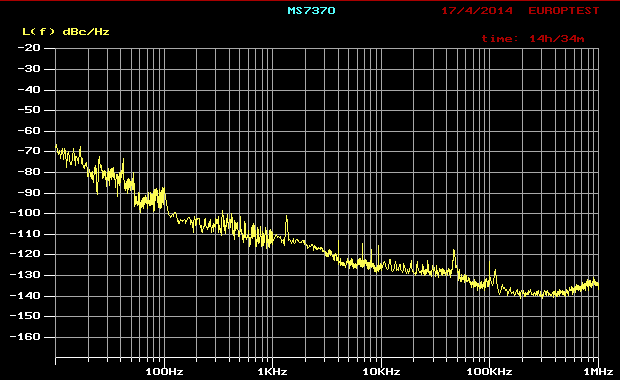This screenshot has height=380, width=620.
Task: Click the spur peak just above 1KHz
Action: point(287,217)
